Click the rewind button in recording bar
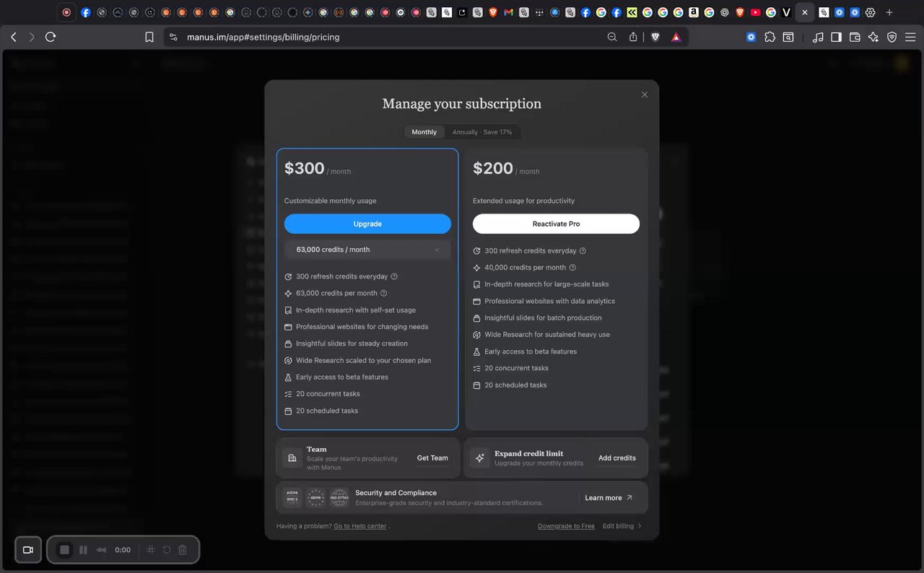The image size is (924, 573). tap(102, 550)
